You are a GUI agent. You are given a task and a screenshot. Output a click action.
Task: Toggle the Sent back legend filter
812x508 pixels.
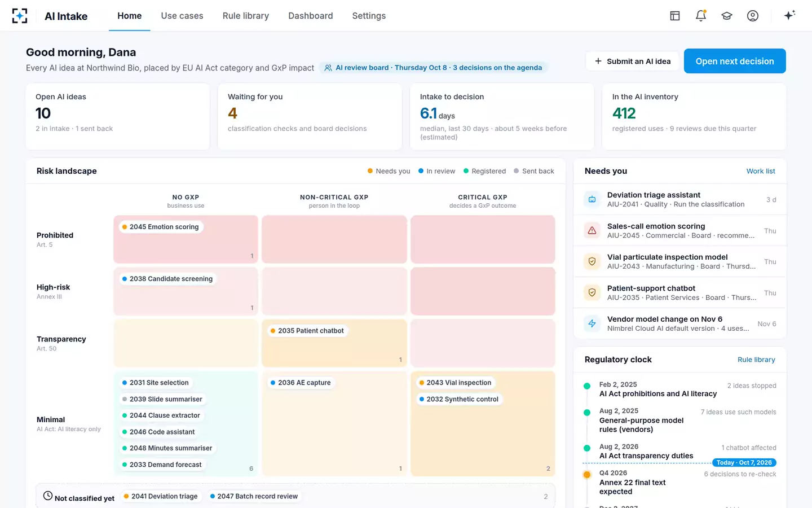click(534, 171)
